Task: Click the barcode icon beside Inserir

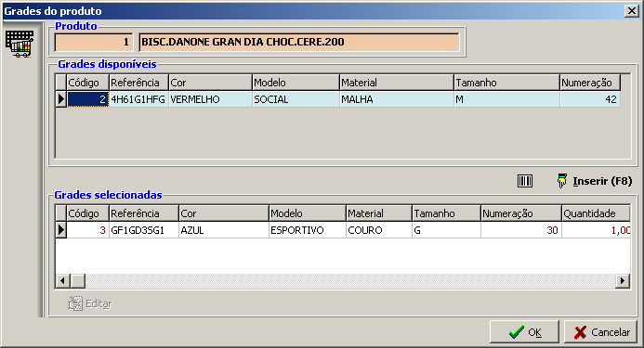Action: coord(524,181)
